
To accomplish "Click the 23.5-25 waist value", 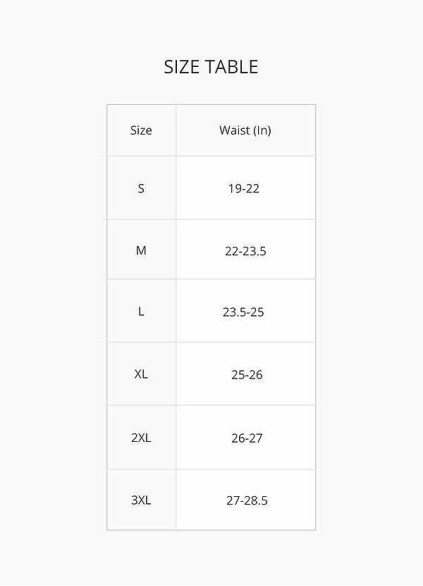I will 243,312.
